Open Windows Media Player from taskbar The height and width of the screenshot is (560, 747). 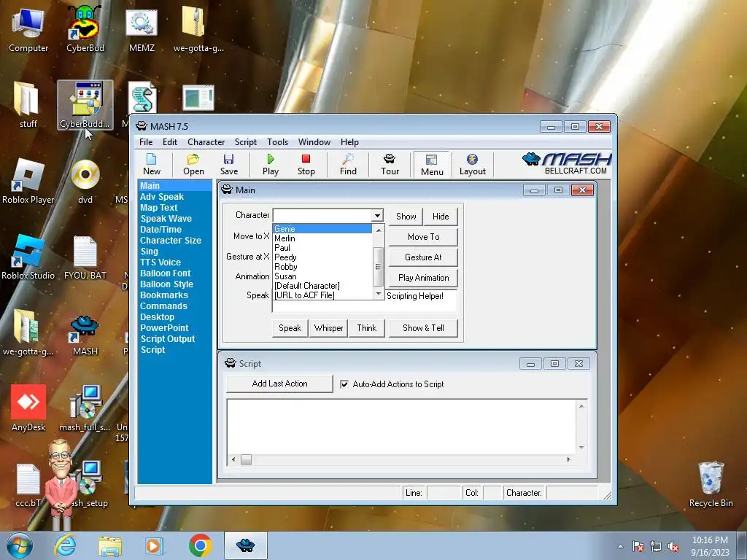coord(154,545)
